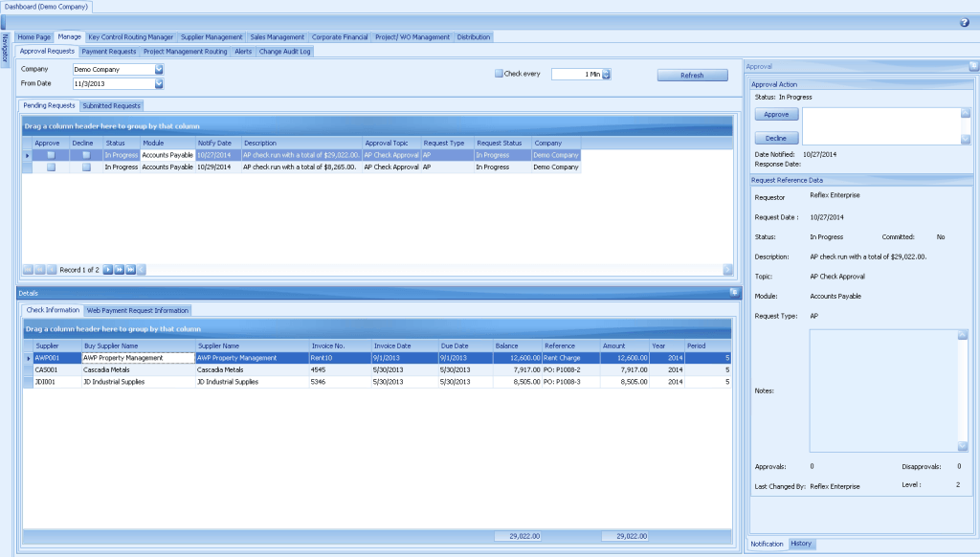Tick Decline checkbox for $29,022.00 check run
Image resolution: width=980 pixels, height=557 pixels.
(x=86, y=155)
